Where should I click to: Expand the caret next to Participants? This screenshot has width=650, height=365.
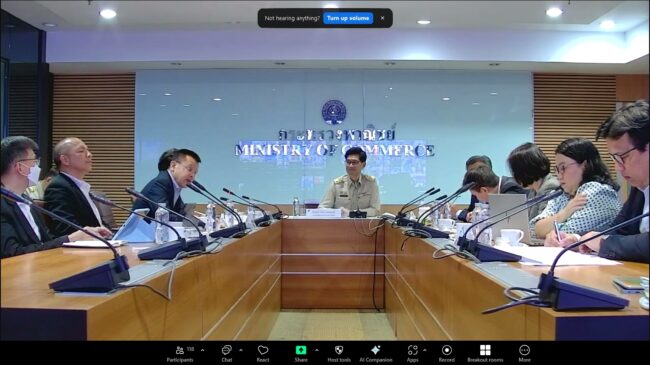tap(203, 350)
